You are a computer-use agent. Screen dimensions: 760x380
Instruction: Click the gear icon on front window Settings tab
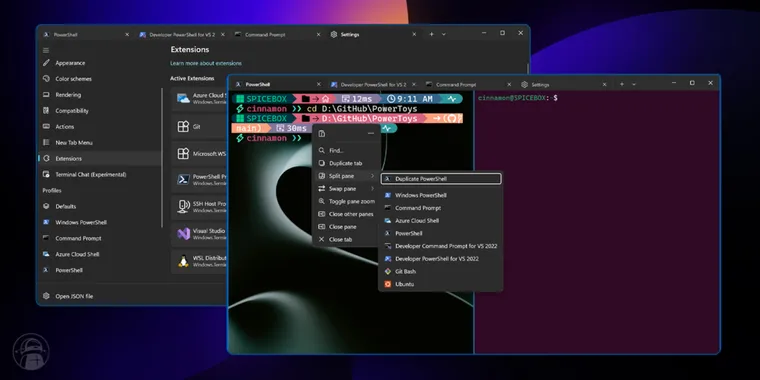tap(524, 84)
